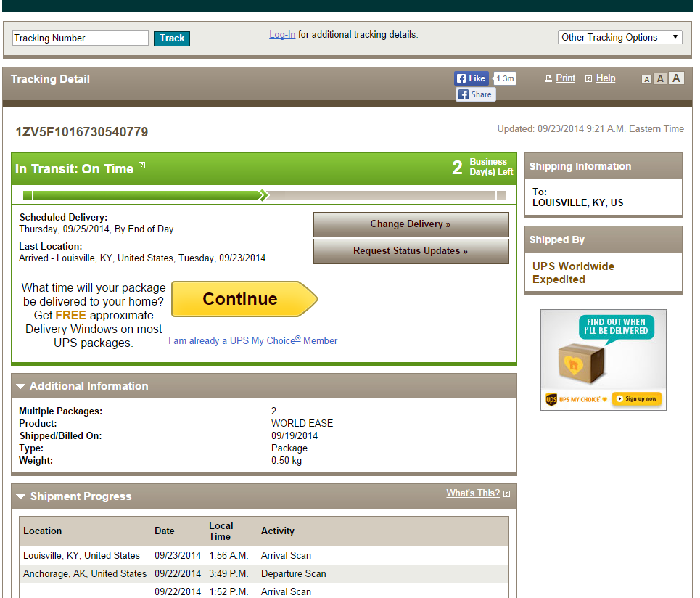Open the Log-In link
Screen dimensions: 700x598
point(282,34)
